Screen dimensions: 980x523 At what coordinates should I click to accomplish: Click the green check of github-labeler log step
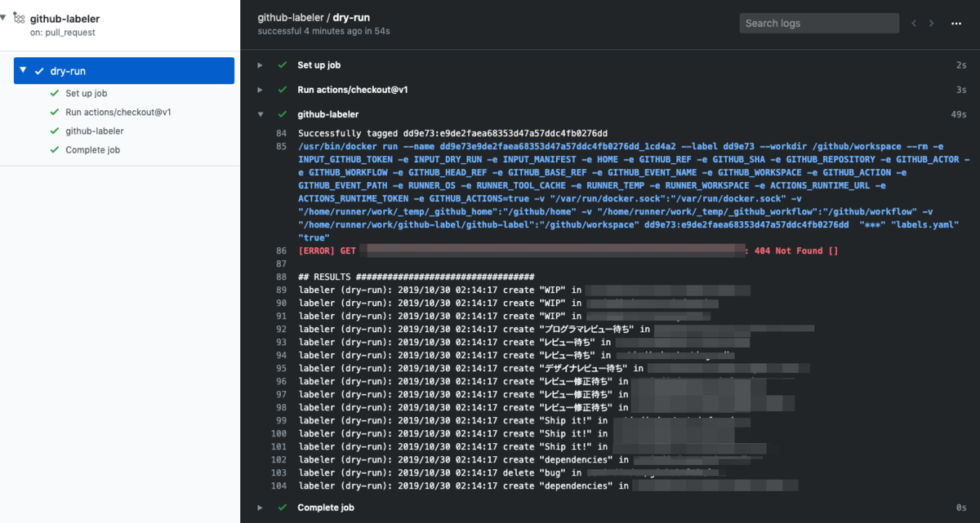pyautogui.click(x=282, y=115)
